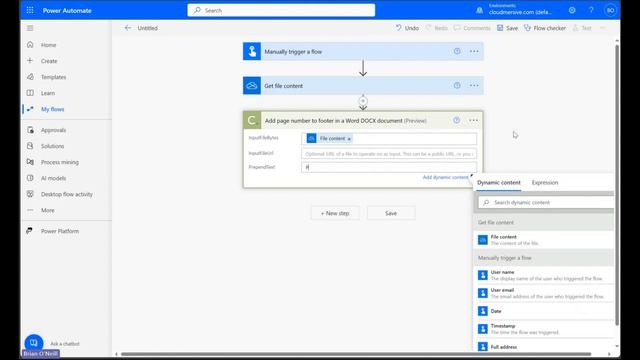Click the Save button below the flow
Screen dimensions: 640x360
pos(391,213)
